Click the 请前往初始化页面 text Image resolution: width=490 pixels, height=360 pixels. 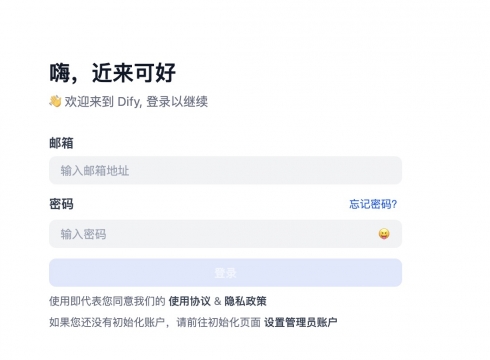[219, 322]
